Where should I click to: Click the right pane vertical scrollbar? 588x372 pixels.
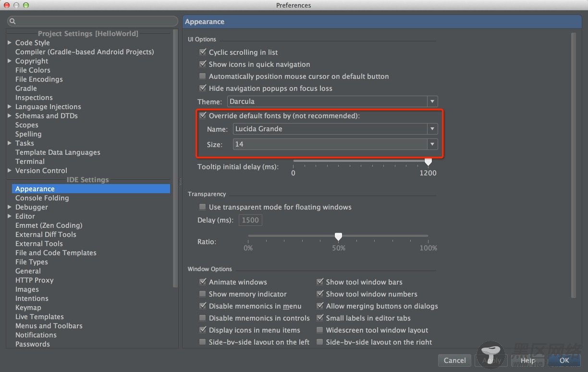pos(573,166)
